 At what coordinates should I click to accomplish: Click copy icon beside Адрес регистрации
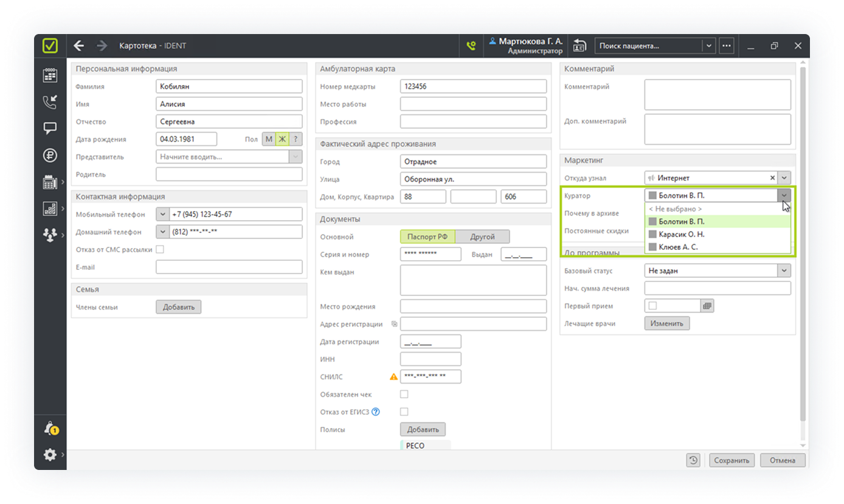(x=394, y=324)
